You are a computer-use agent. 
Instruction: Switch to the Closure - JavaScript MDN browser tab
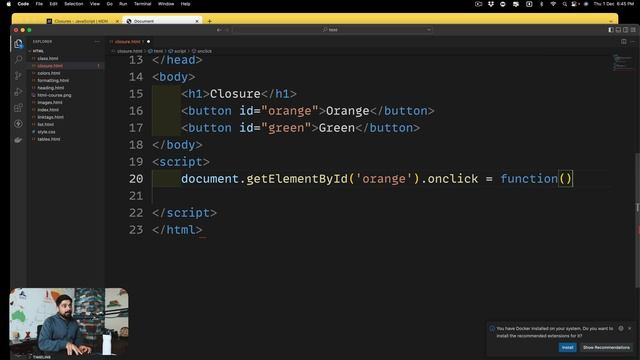pyautogui.click(x=81, y=21)
